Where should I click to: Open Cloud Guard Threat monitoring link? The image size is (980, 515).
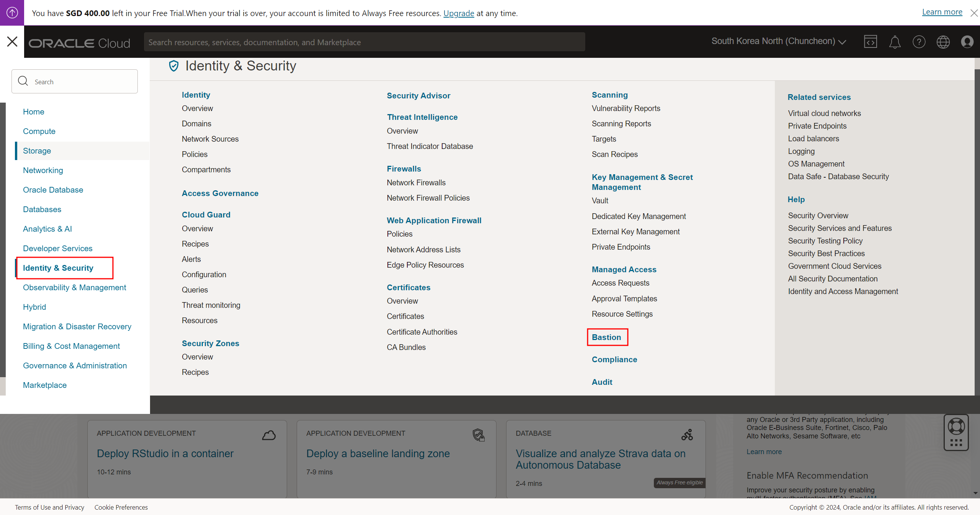(x=211, y=305)
